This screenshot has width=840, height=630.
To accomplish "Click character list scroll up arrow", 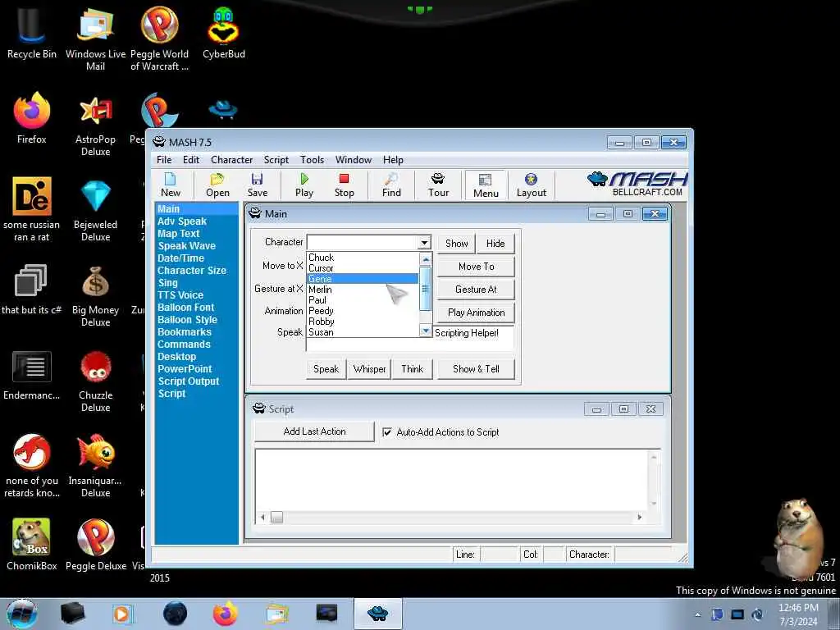I will tap(426, 259).
